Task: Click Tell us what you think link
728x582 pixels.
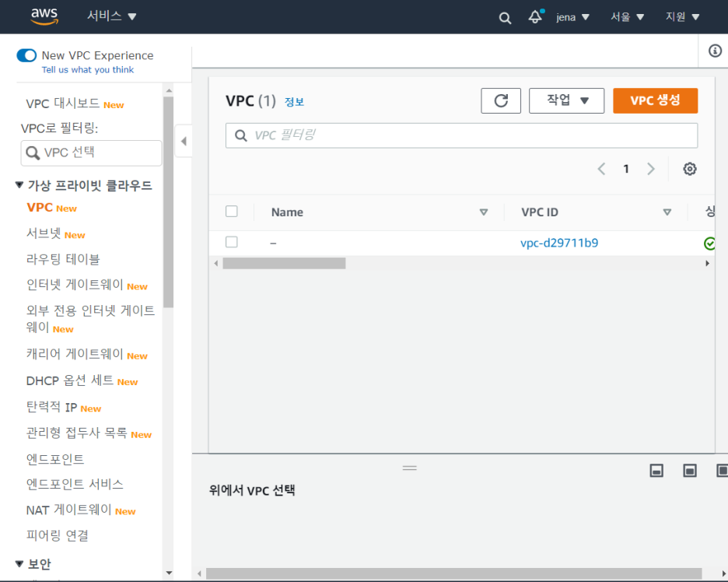Action: (x=88, y=70)
